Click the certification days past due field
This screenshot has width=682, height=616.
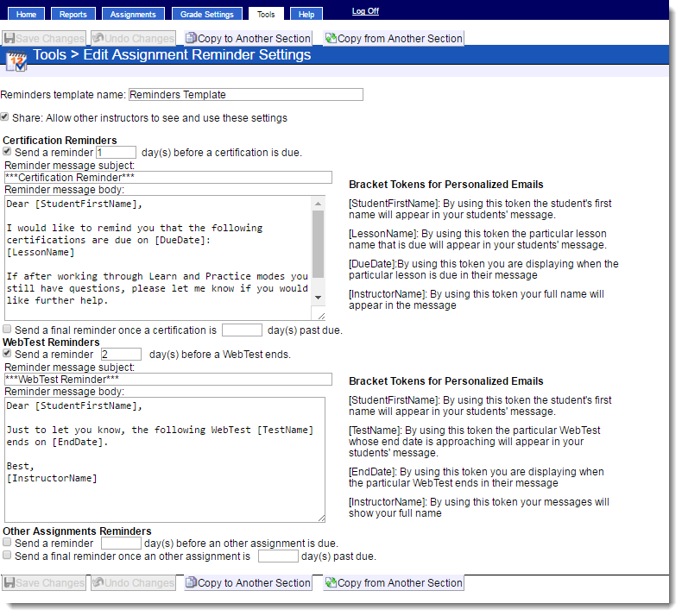242,330
